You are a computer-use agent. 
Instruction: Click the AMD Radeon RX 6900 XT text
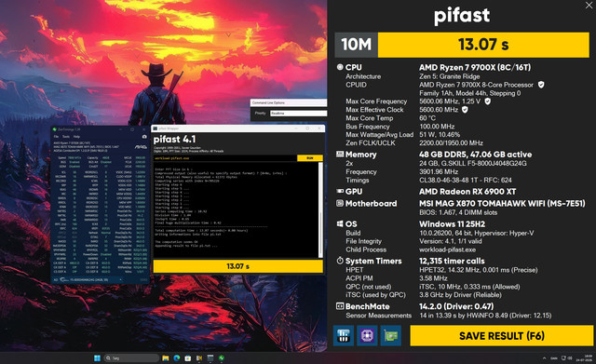click(467, 191)
